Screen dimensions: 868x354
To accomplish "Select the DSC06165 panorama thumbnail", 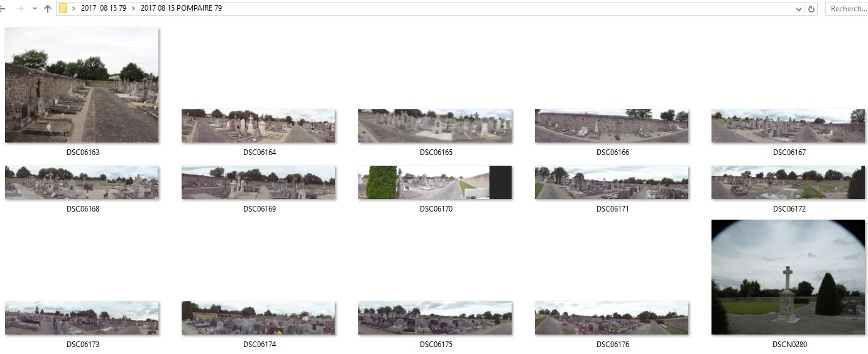I will coord(435,126).
